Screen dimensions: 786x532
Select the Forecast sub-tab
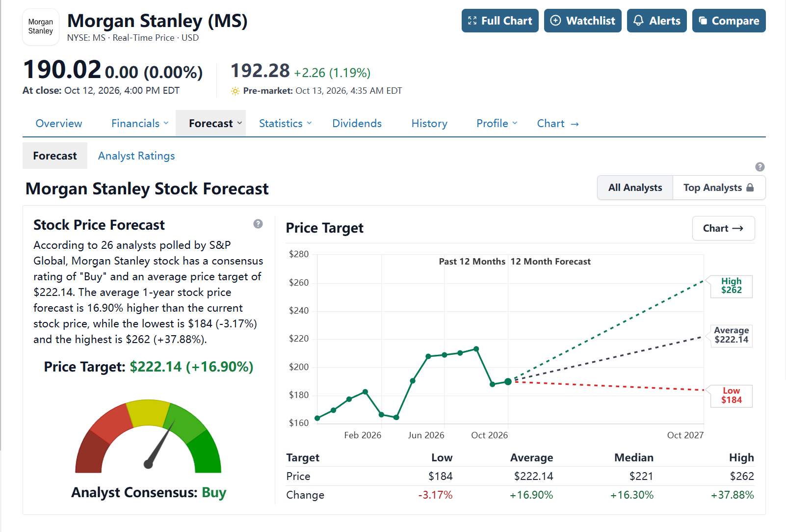click(55, 156)
